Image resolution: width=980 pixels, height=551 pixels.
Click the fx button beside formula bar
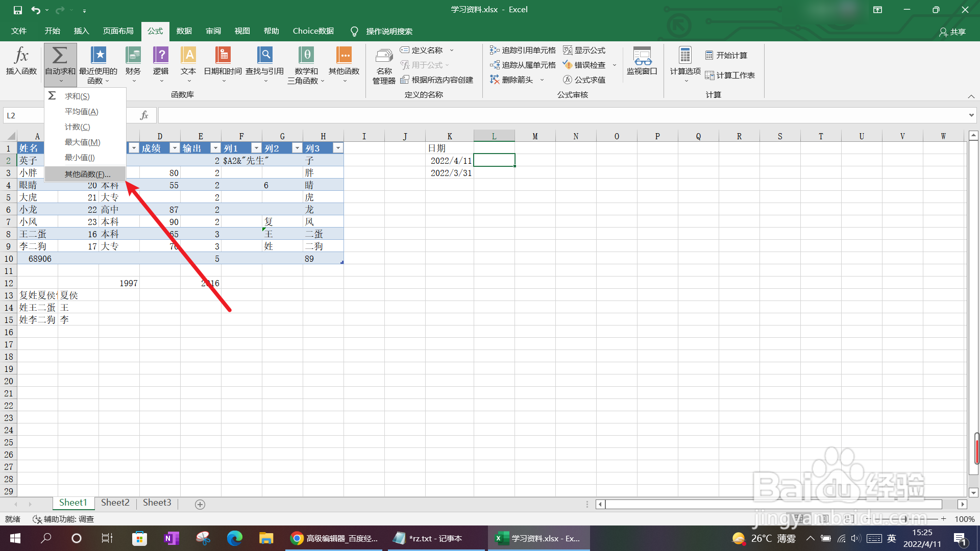coord(144,115)
